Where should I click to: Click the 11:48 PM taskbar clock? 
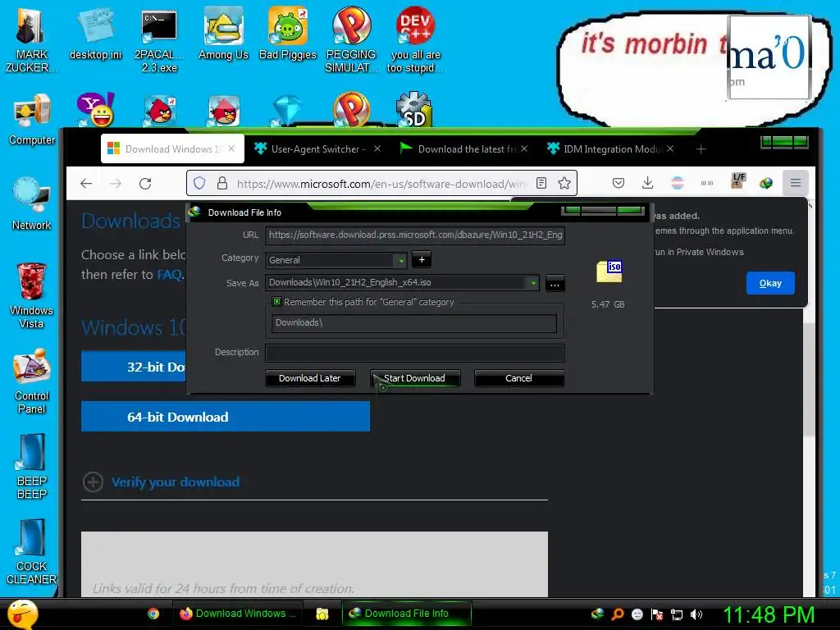coord(768,614)
